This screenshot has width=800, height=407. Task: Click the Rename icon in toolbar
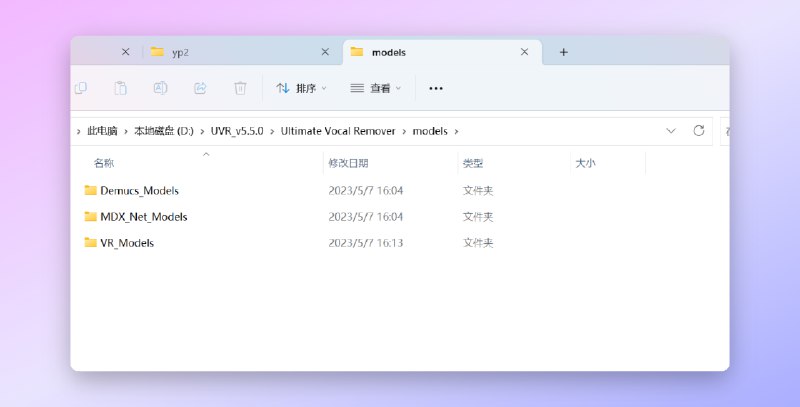pos(160,88)
